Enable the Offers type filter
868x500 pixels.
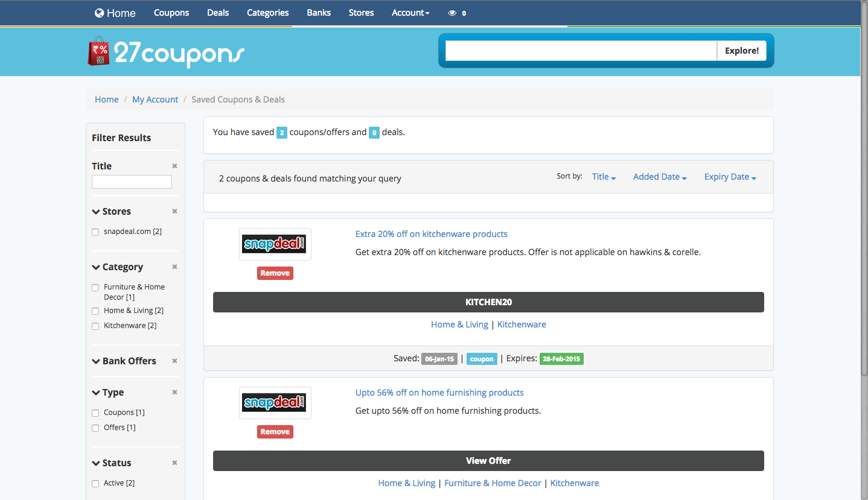pyautogui.click(x=95, y=428)
